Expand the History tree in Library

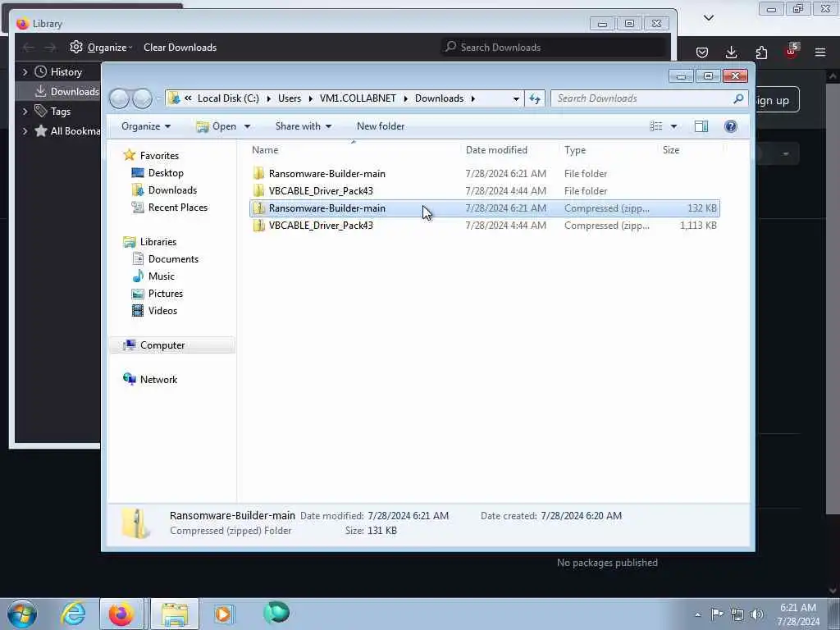click(x=25, y=72)
